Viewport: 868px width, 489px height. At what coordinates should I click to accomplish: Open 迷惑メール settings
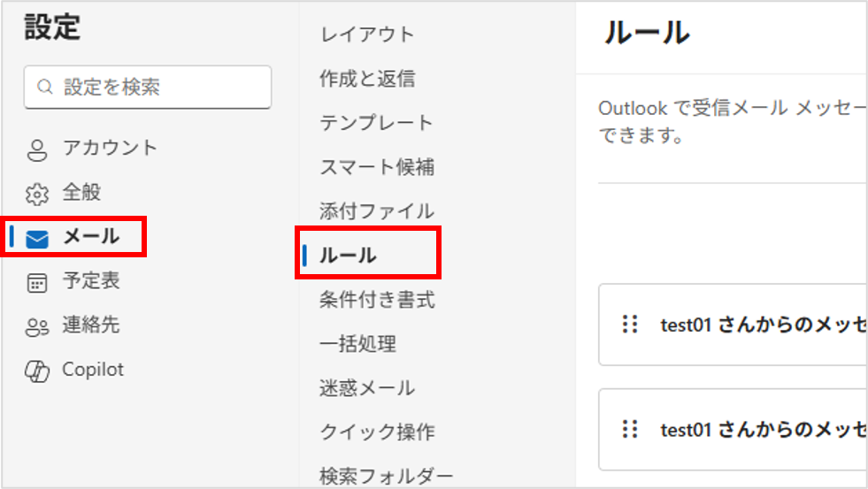(x=366, y=388)
